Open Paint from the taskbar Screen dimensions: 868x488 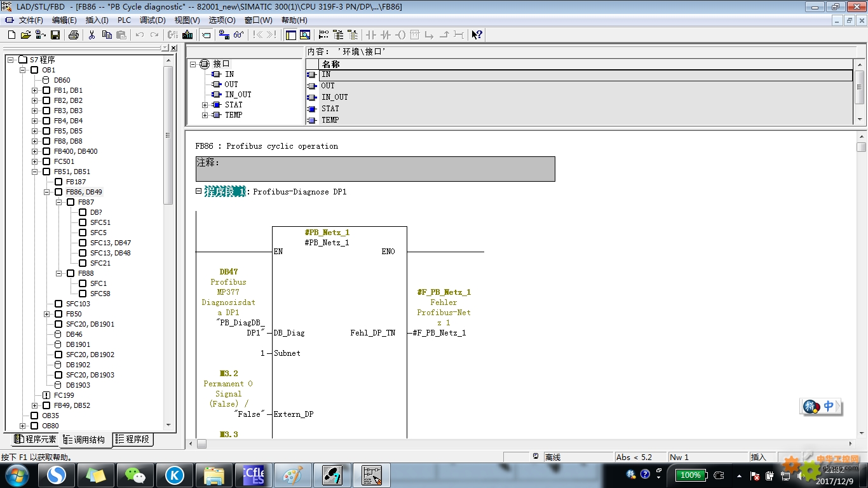coord(293,475)
